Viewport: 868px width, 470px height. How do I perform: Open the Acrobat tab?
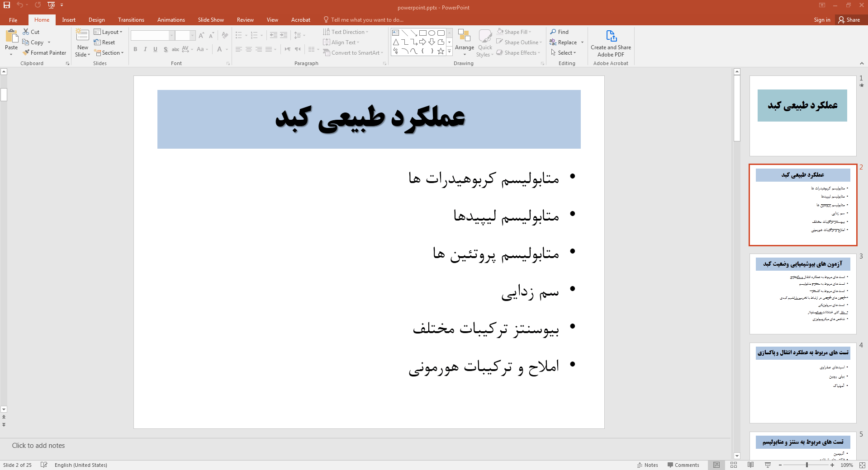[301, 20]
